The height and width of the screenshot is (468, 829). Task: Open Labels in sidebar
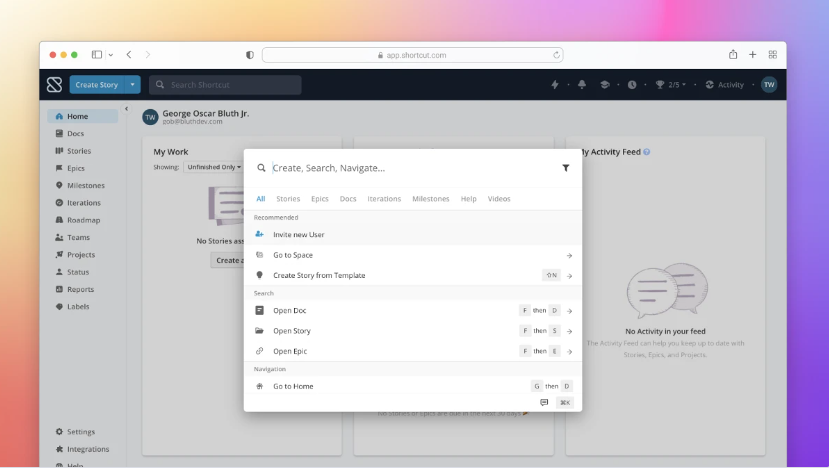pos(72,307)
